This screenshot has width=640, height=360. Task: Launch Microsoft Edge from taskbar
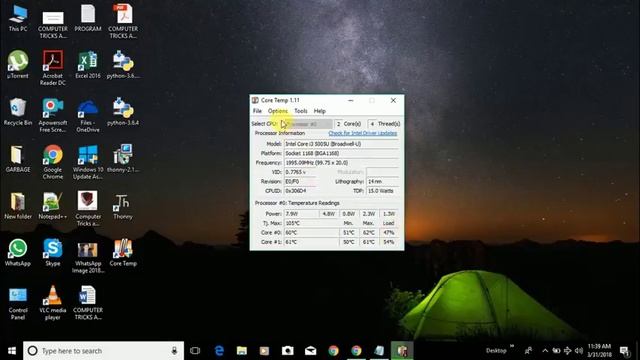[219, 351]
